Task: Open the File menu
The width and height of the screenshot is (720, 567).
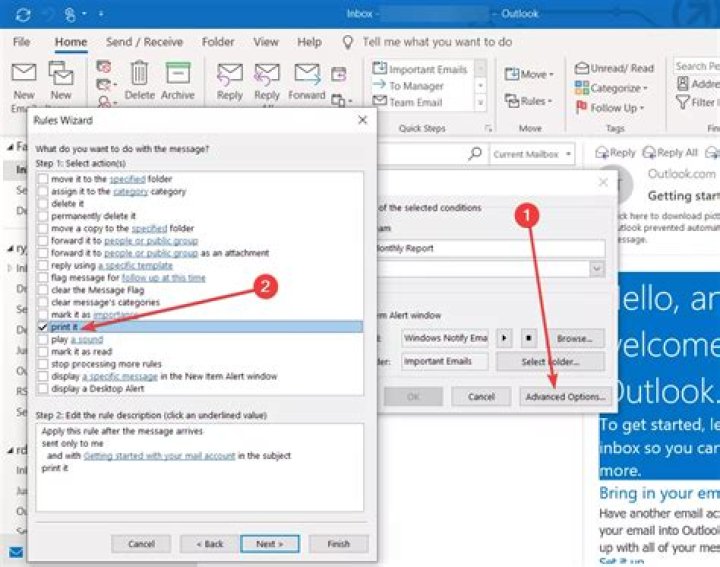Action: point(21,42)
